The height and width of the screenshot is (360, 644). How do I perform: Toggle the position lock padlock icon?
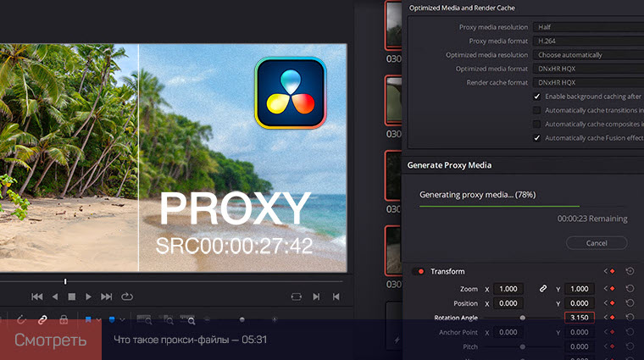pyautogui.click(x=64, y=320)
